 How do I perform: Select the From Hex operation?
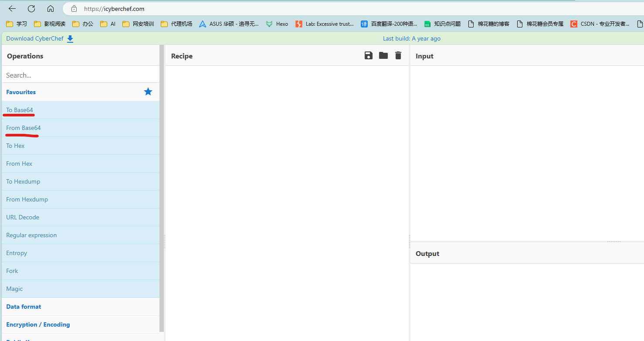click(81, 164)
